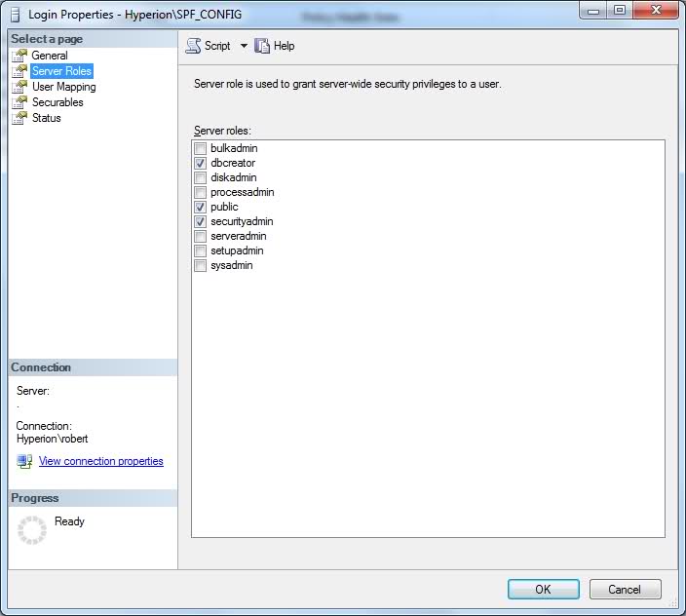Click the connection properties computer icon
This screenshot has height=616, width=686.
click(24, 461)
